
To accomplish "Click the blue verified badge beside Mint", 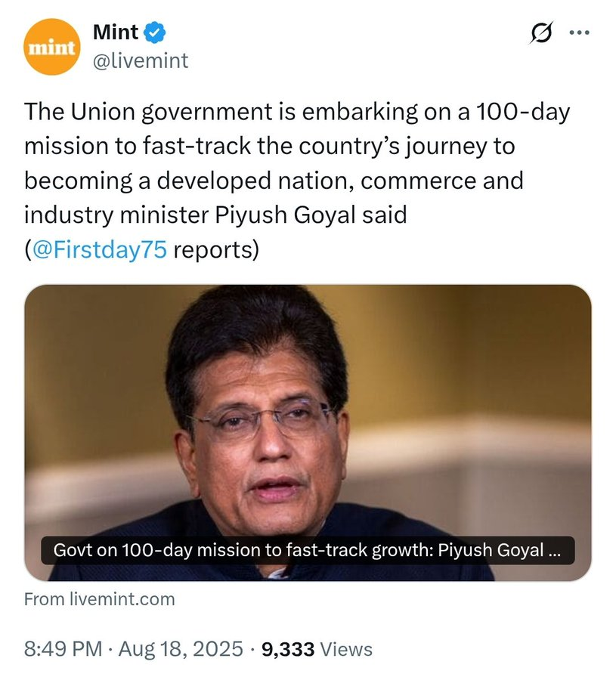I will tap(155, 33).
